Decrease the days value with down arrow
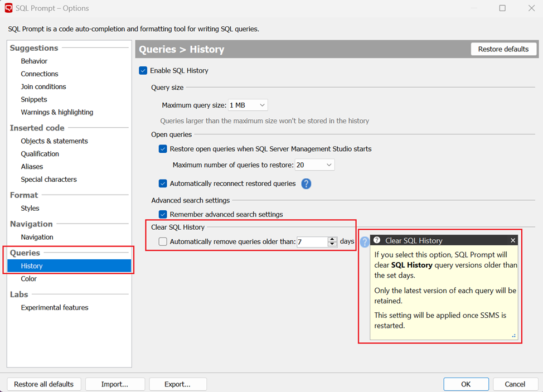543x392 pixels. [x=332, y=244]
